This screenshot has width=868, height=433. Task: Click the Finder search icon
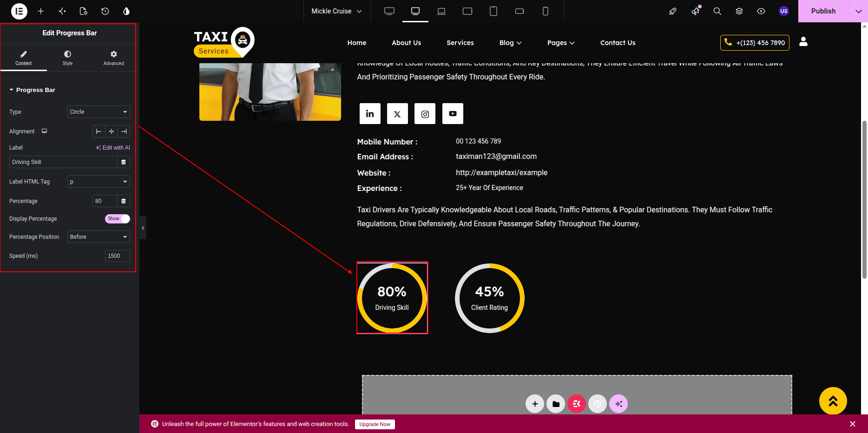[x=717, y=11]
